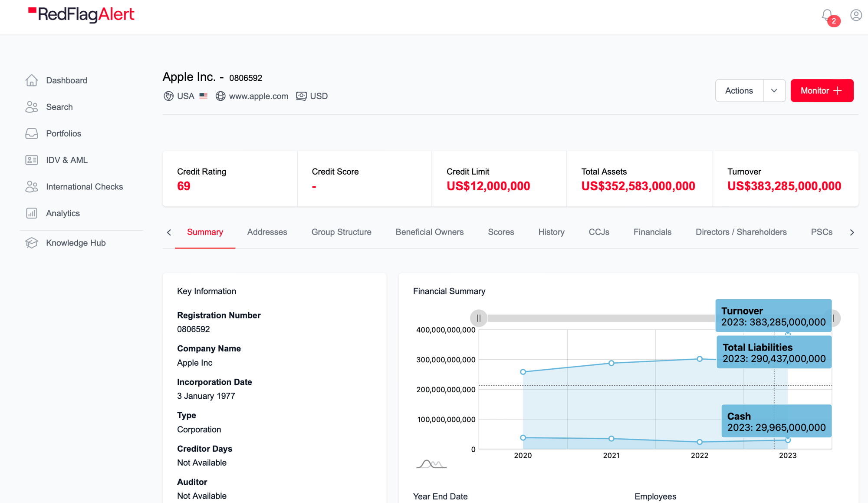Switch to the Addresses tab
868x503 pixels.
[x=267, y=232]
